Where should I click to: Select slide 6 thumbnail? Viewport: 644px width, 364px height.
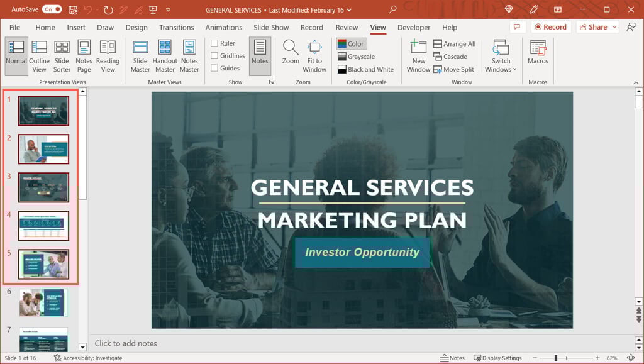(43, 302)
